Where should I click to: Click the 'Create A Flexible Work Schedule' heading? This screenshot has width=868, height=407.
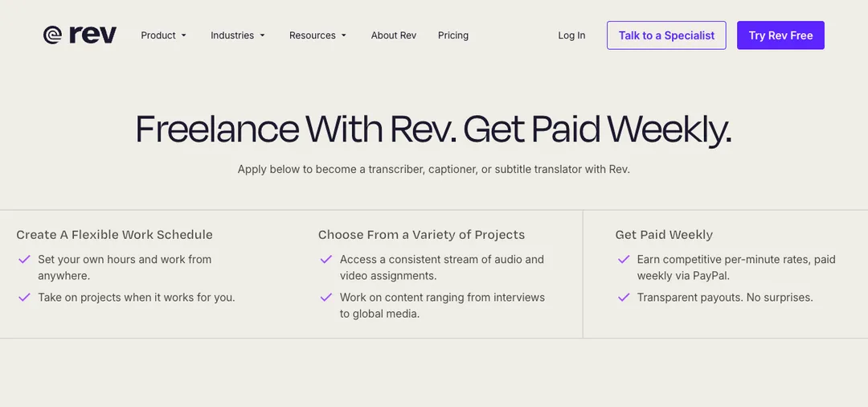click(x=115, y=235)
